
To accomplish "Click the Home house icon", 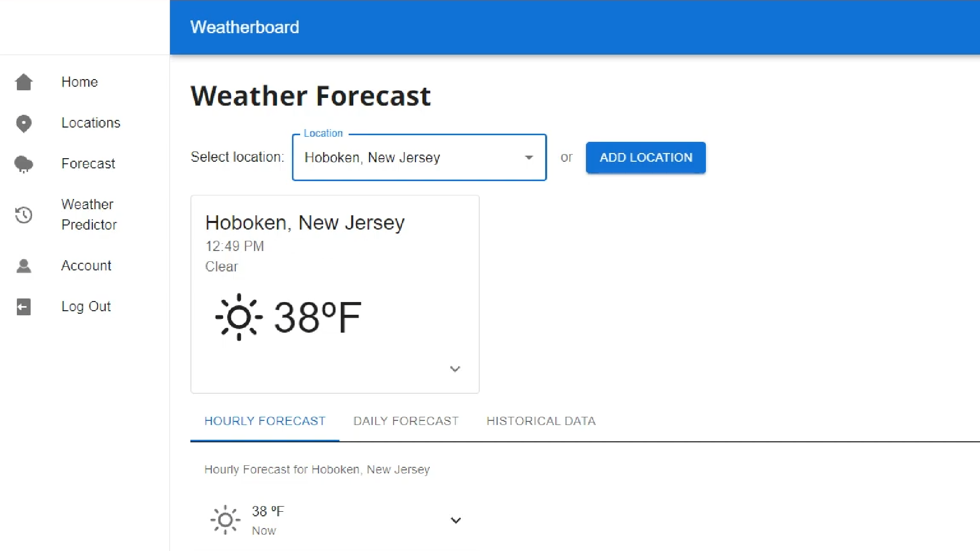I will pyautogui.click(x=24, y=82).
